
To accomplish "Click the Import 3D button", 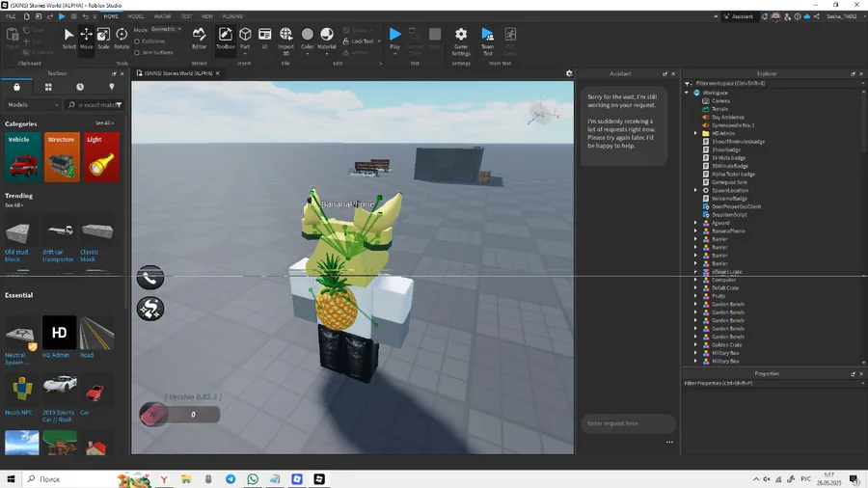I will pyautogui.click(x=285, y=41).
